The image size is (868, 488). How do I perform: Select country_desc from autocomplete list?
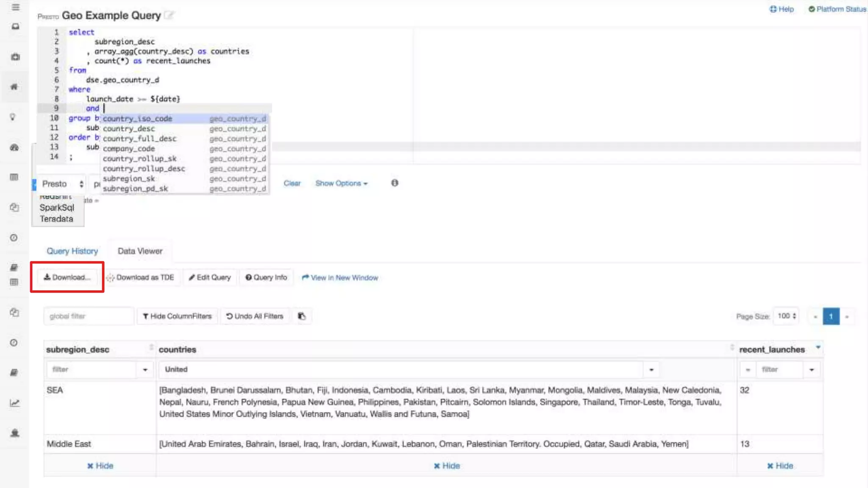pos(129,129)
